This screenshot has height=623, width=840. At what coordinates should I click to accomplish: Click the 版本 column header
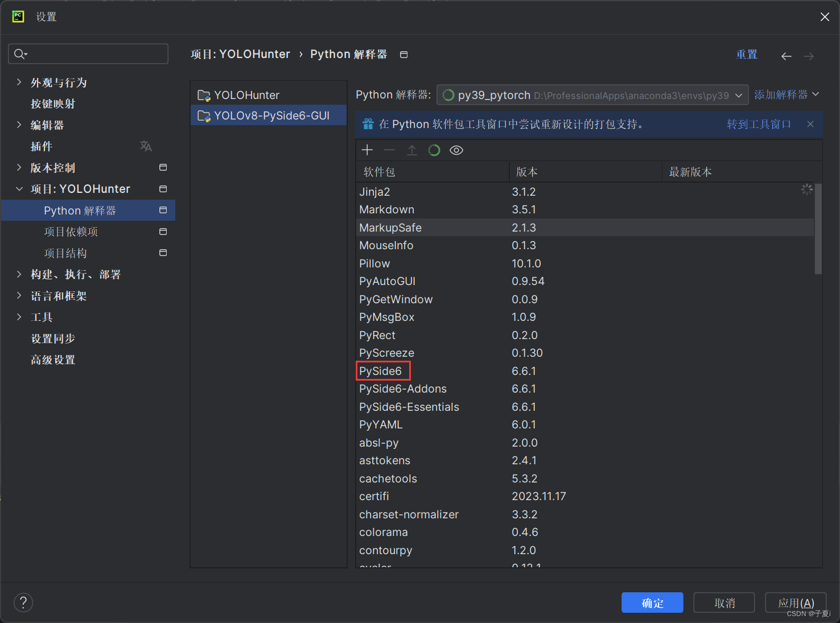586,172
